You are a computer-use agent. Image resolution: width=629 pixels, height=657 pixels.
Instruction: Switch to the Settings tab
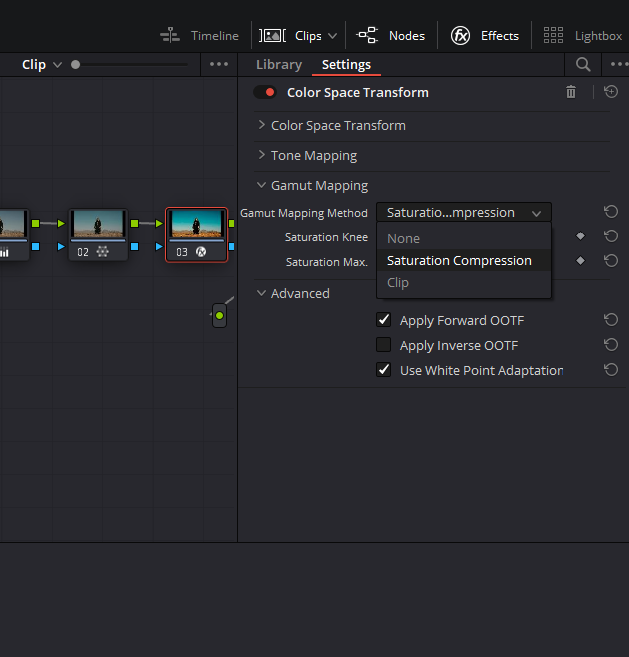[x=346, y=65]
